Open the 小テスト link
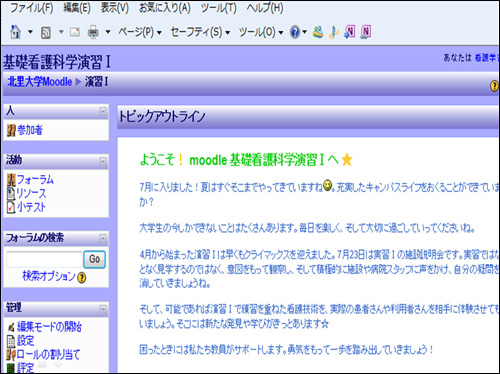The height and width of the screenshot is (374, 500). 31,207
